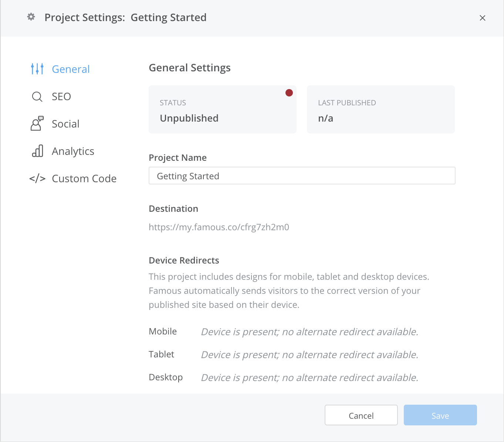Image resolution: width=504 pixels, height=442 pixels.
Task: Open the my.famous.co destination URL
Action: (x=219, y=227)
